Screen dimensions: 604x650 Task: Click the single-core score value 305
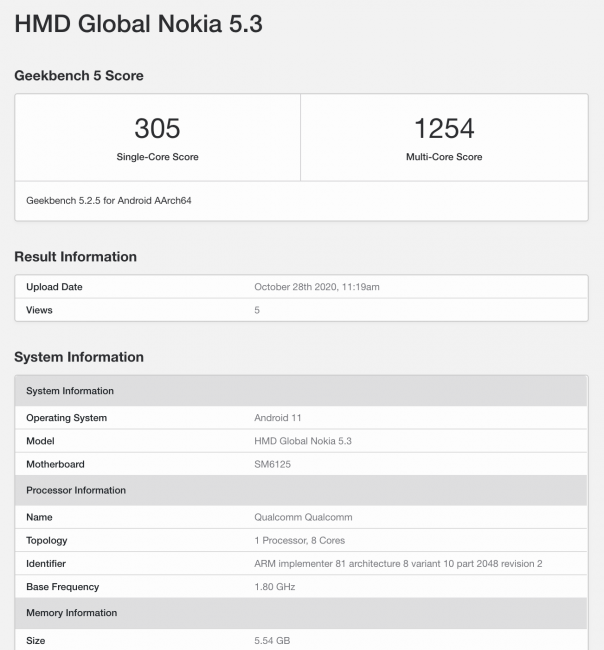[x=157, y=128]
